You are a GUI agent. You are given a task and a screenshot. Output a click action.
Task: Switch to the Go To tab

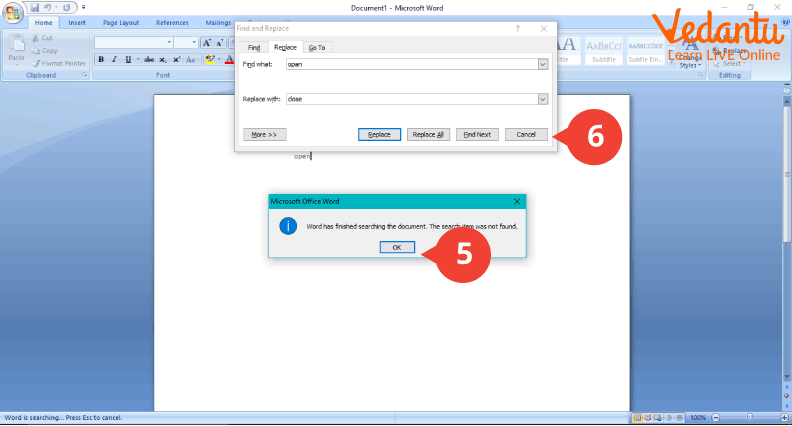316,47
